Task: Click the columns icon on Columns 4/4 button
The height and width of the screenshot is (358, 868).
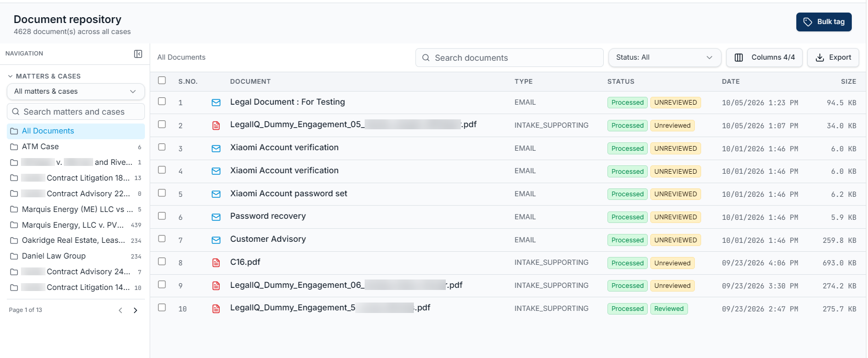Action: point(739,58)
